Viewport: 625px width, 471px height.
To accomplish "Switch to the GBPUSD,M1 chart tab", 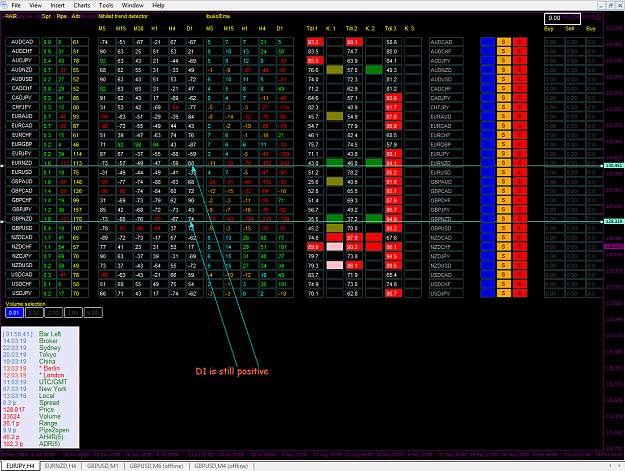I will [x=102, y=466].
